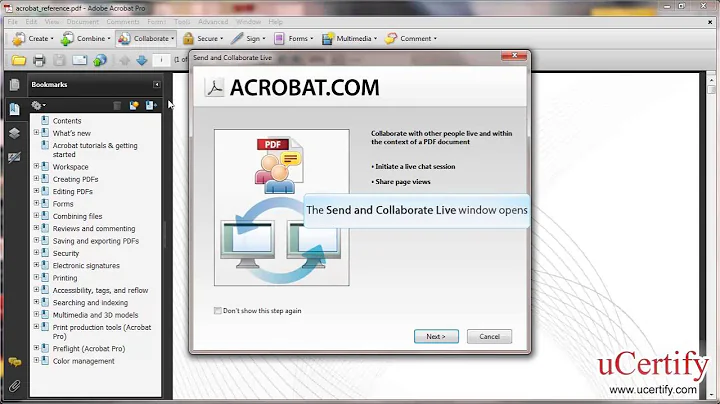Click the Save disk icon
Viewport: 720px width, 404px height.
(x=59, y=60)
